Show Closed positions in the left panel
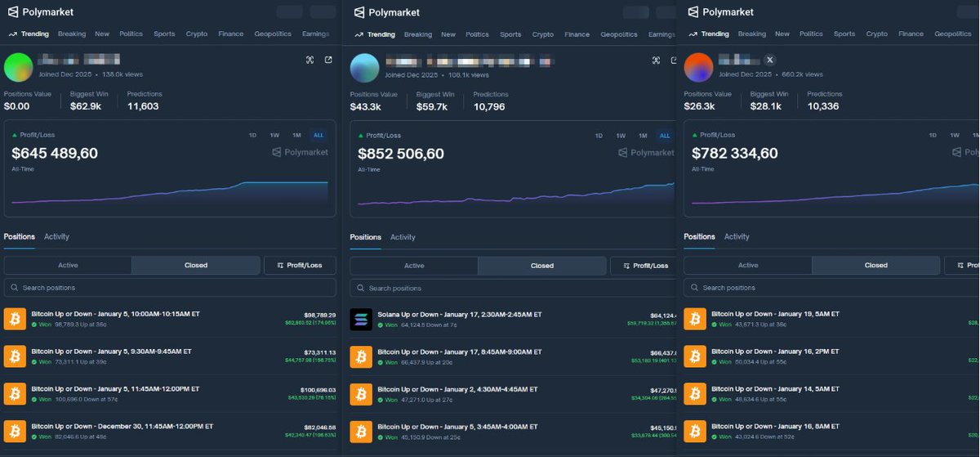 (x=196, y=266)
